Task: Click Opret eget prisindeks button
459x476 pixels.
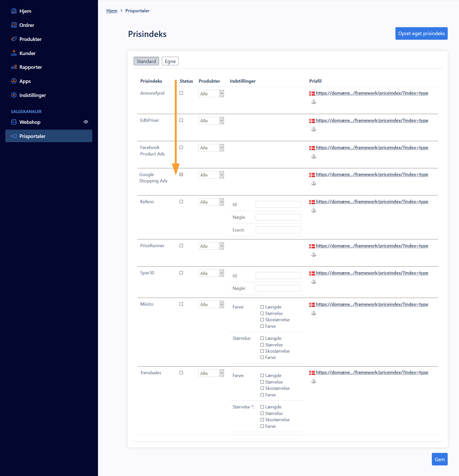Action: coord(421,33)
